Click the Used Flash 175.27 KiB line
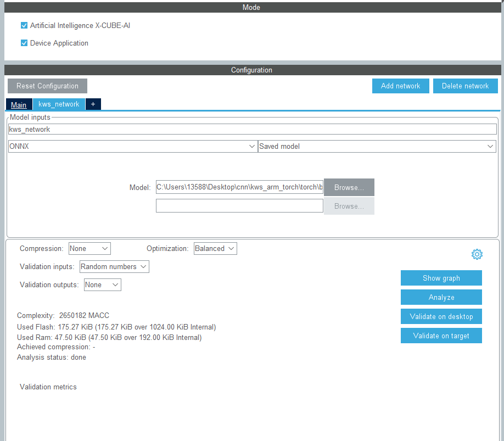 [116, 327]
